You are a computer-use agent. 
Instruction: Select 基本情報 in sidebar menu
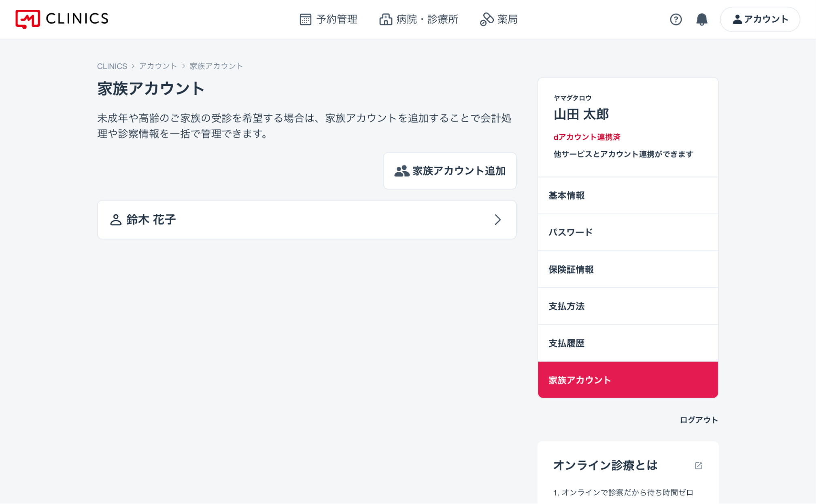coord(628,195)
